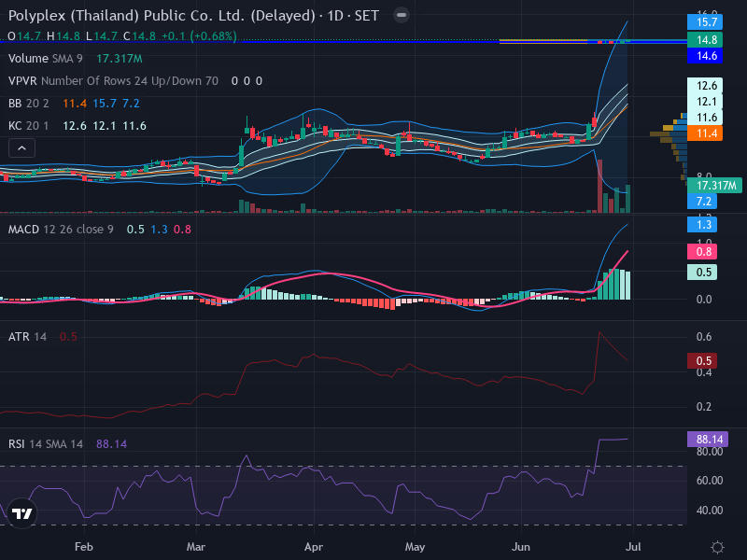Click the 17.317M value in Volume legend
This screenshot has height=560, width=747.
point(120,59)
